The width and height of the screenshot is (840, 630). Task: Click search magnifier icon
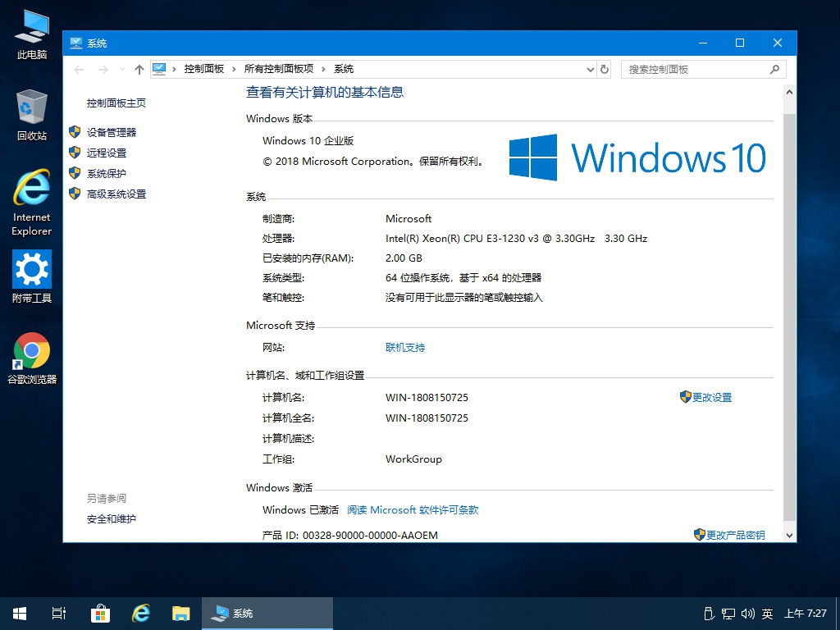pyautogui.click(x=774, y=69)
